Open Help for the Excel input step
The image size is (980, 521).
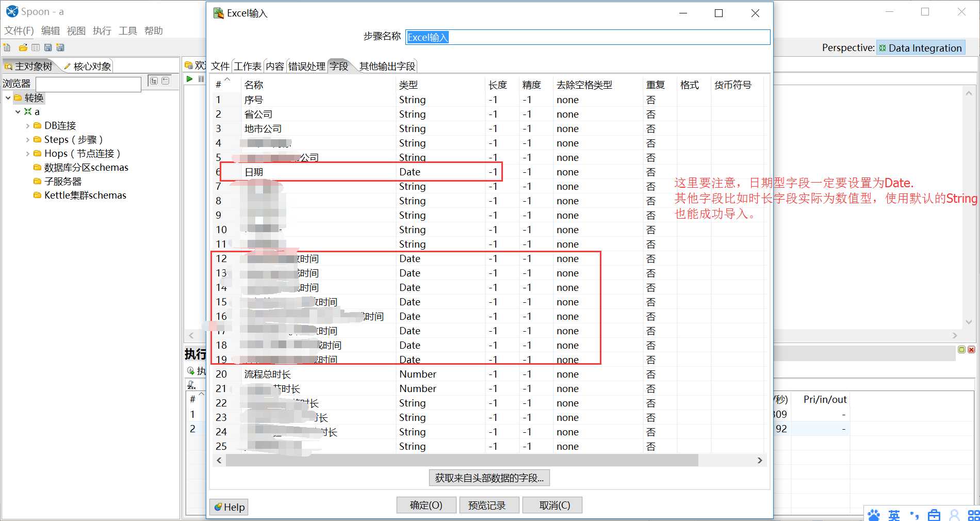coord(228,507)
